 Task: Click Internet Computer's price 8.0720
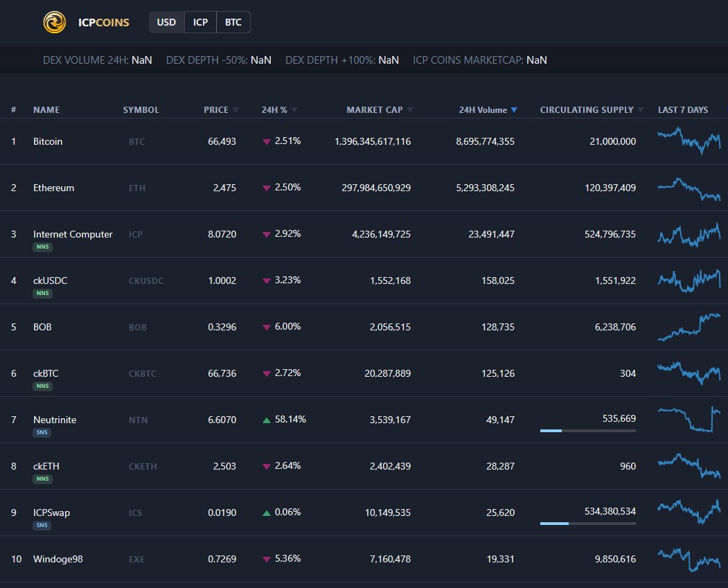(x=222, y=234)
